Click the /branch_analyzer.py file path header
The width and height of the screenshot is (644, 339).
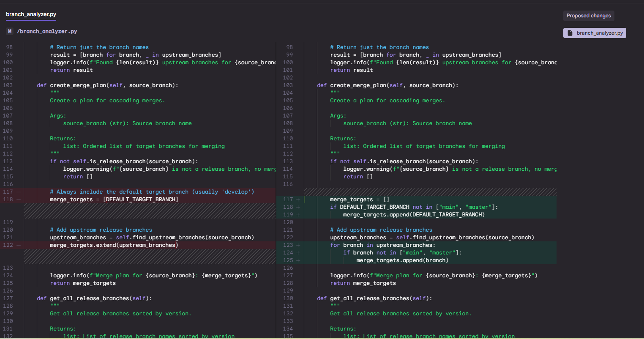pyautogui.click(x=47, y=31)
